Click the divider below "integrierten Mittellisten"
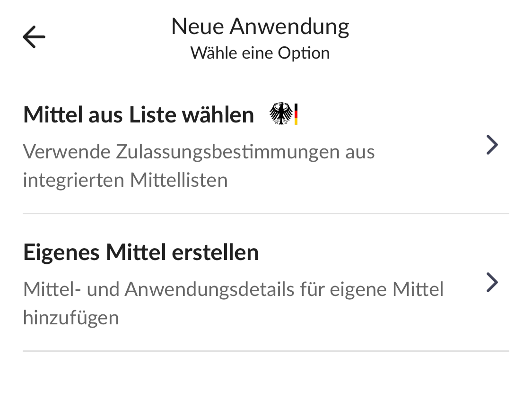 (x=266, y=214)
